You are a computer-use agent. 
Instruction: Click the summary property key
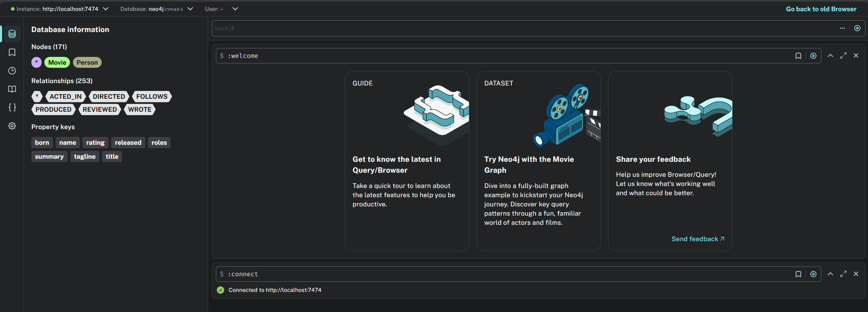49,157
